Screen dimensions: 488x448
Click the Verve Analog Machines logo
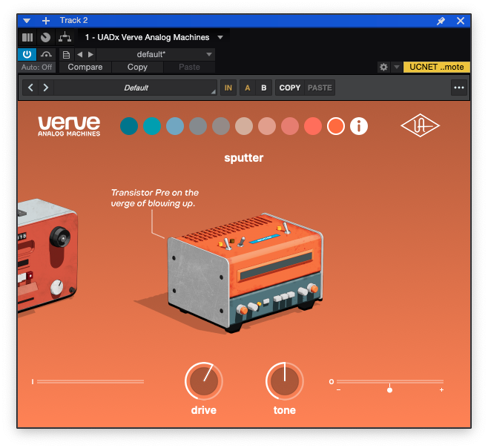click(69, 126)
